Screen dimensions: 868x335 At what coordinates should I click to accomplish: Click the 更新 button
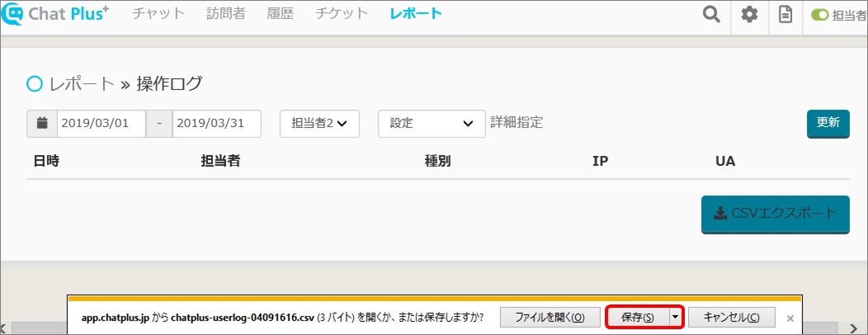(x=828, y=123)
